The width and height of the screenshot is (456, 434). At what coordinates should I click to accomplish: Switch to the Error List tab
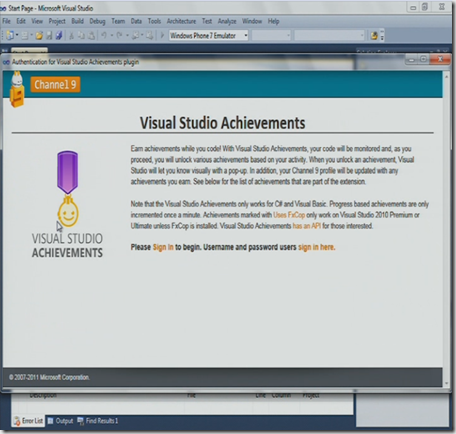[x=28, y=421]
